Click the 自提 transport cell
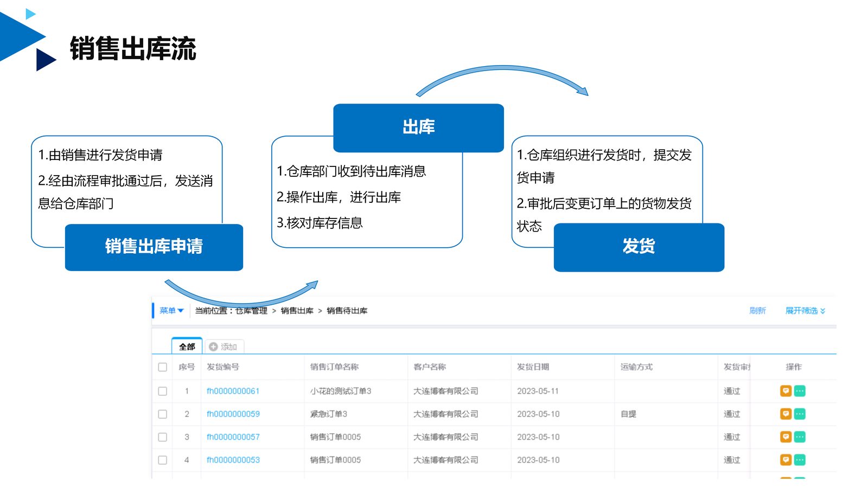 pos(628,414)
